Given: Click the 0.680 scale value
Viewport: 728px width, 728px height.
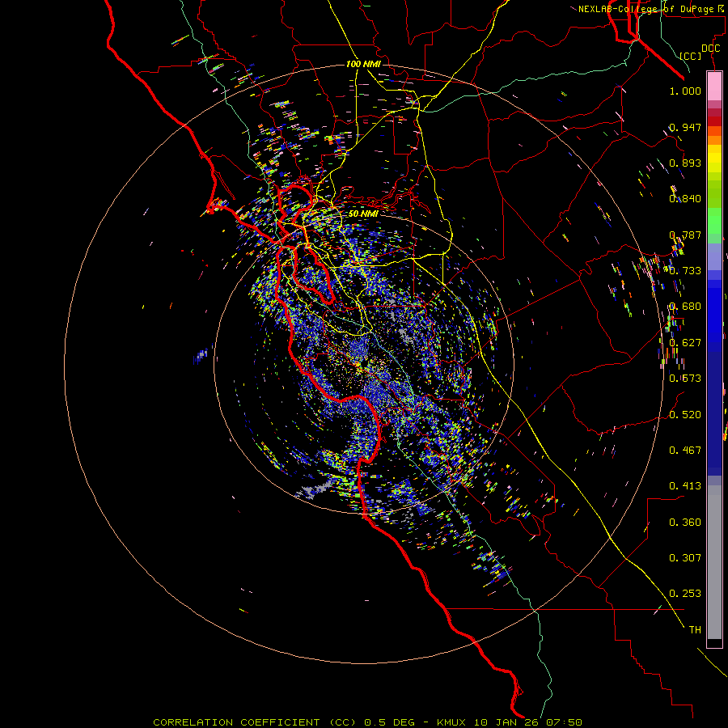Looking at the screenshot, I should (x=685, y=307).
